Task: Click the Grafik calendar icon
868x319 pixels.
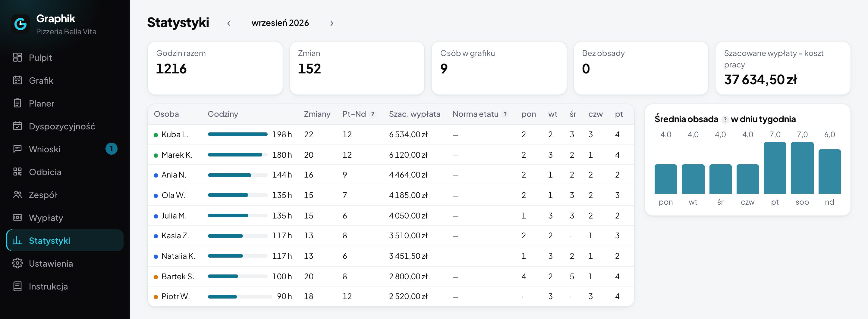Action: coord(17,80)
